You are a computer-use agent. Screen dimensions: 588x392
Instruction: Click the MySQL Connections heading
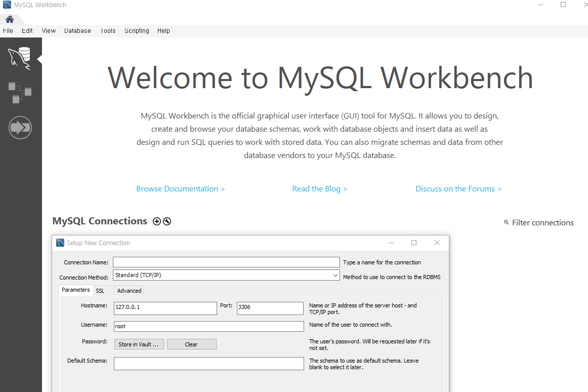point(100,221)
